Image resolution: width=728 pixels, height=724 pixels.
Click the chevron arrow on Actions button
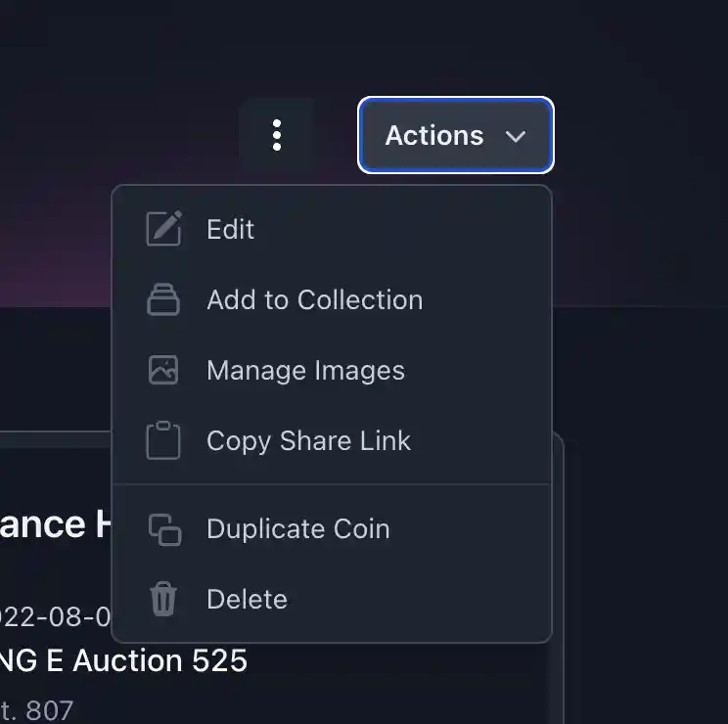point(516,136)
